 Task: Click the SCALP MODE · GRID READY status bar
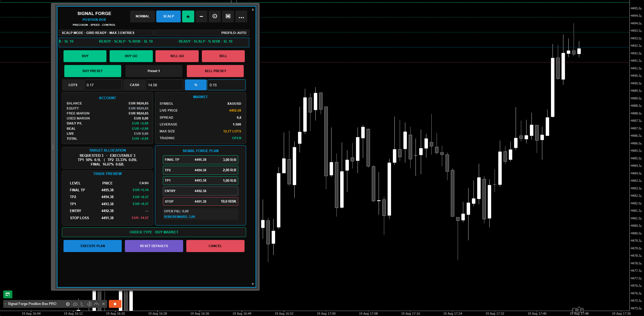(106, 33)
